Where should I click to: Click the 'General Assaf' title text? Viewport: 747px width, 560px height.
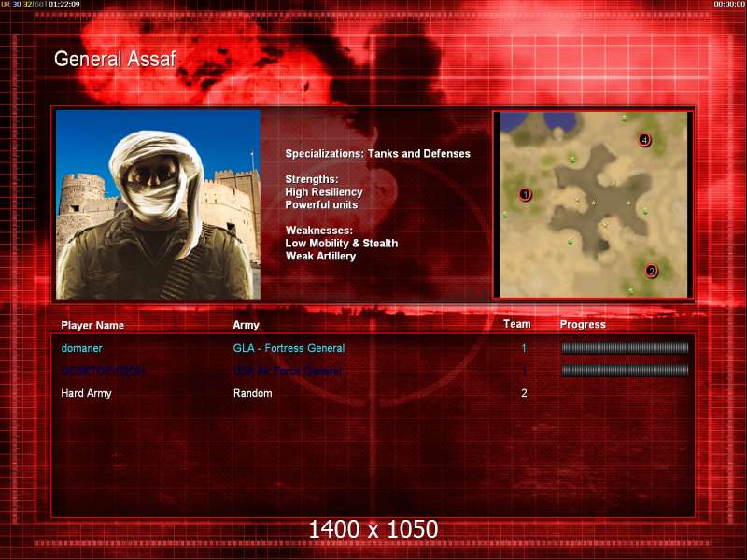point(115,59)
